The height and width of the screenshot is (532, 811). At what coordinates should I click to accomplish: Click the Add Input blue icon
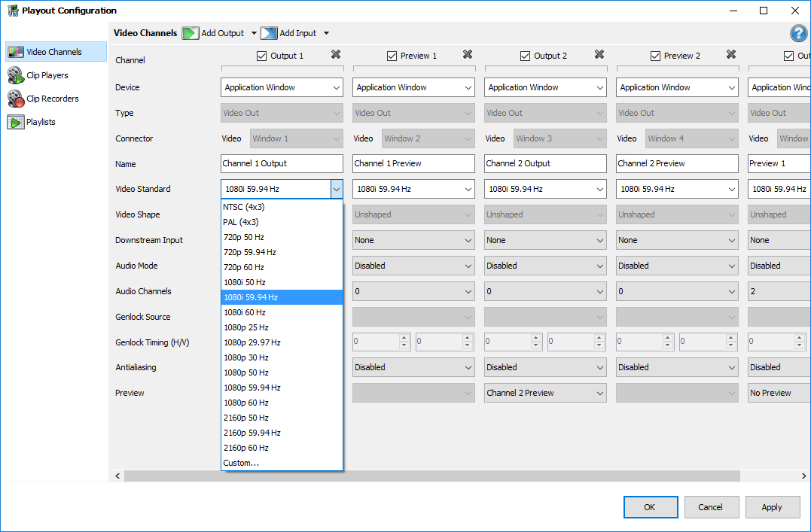click(269, 33)
